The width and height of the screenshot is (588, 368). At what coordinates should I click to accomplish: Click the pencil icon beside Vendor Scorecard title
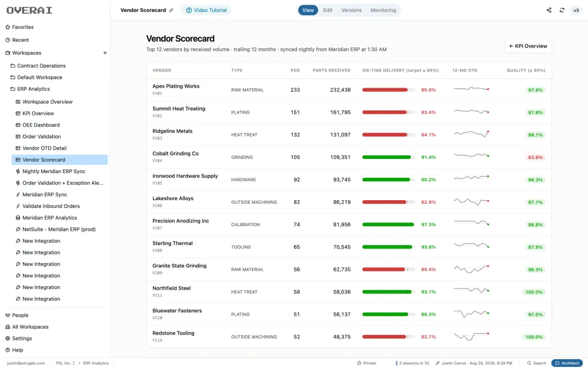click(171, 10)
